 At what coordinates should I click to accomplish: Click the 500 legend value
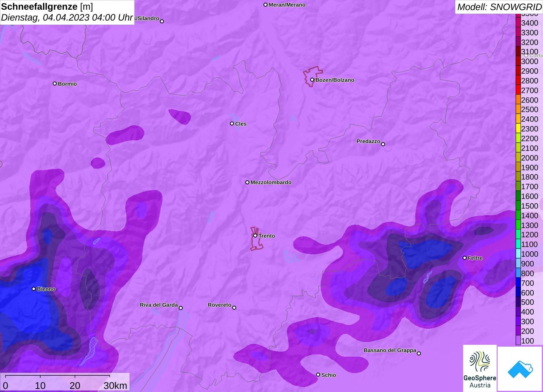point(527,302)
